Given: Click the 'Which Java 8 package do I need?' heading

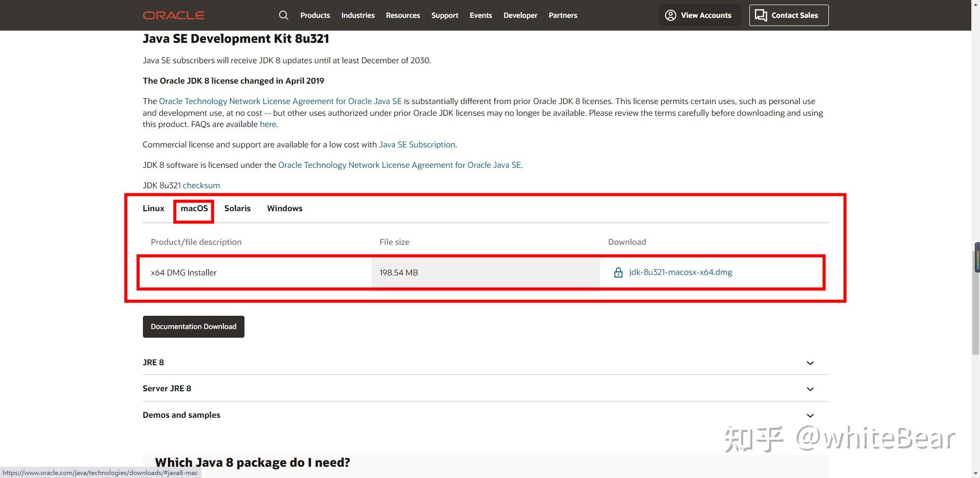Looking at the screenshot, I should (x=253, y=463).
